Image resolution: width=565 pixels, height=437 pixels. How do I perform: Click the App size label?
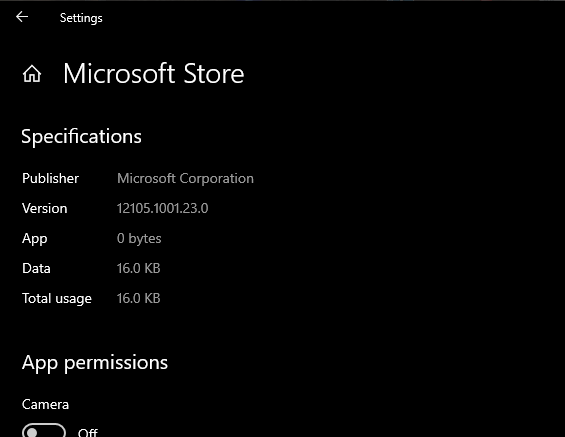(35, 239)
